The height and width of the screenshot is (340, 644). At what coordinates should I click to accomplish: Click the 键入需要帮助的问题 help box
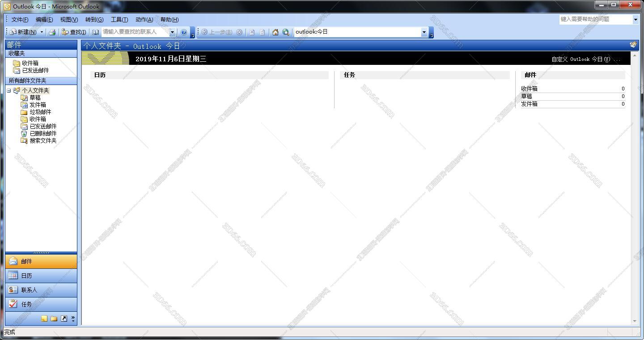pyautogui.click(x=596, y=19)
